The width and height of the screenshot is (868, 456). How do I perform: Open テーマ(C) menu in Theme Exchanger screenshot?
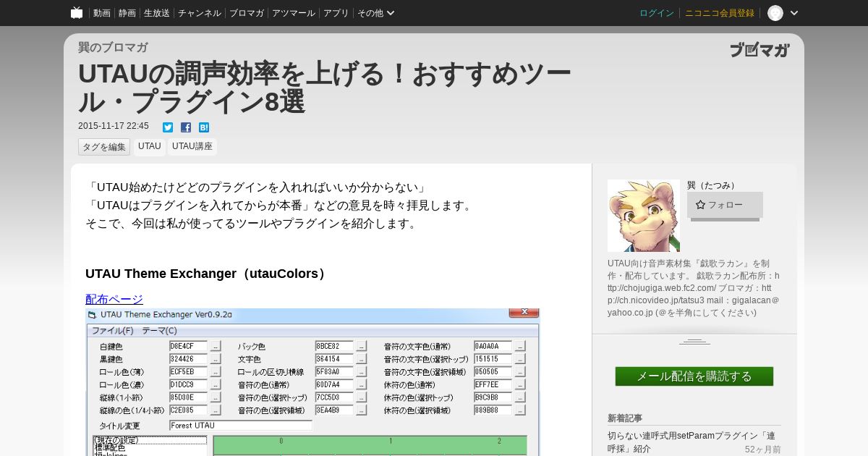coord(159,331)
